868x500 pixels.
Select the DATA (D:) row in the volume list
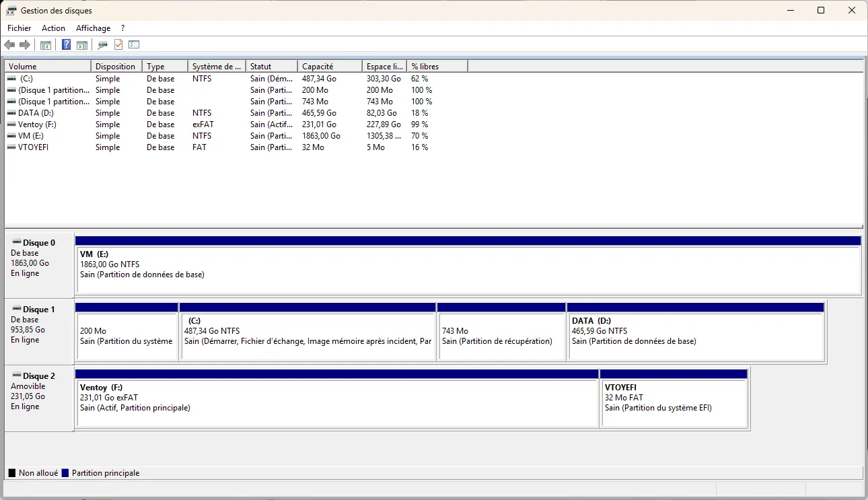(35, 113)
